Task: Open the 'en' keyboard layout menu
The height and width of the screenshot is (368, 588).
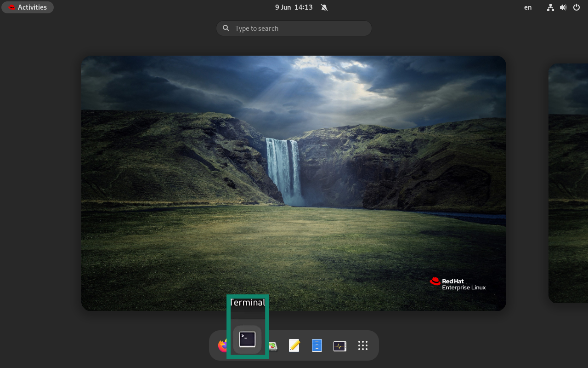Action: pos(528,7)
